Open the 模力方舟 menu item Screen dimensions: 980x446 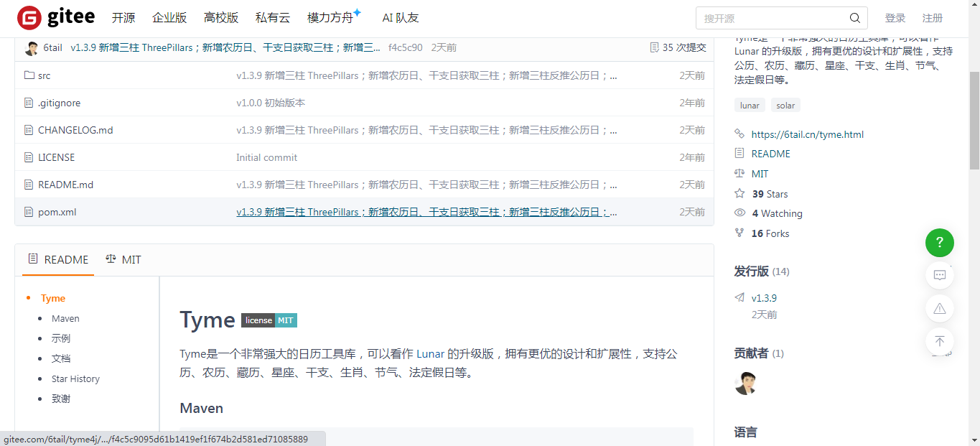click(x=335, y=17)
